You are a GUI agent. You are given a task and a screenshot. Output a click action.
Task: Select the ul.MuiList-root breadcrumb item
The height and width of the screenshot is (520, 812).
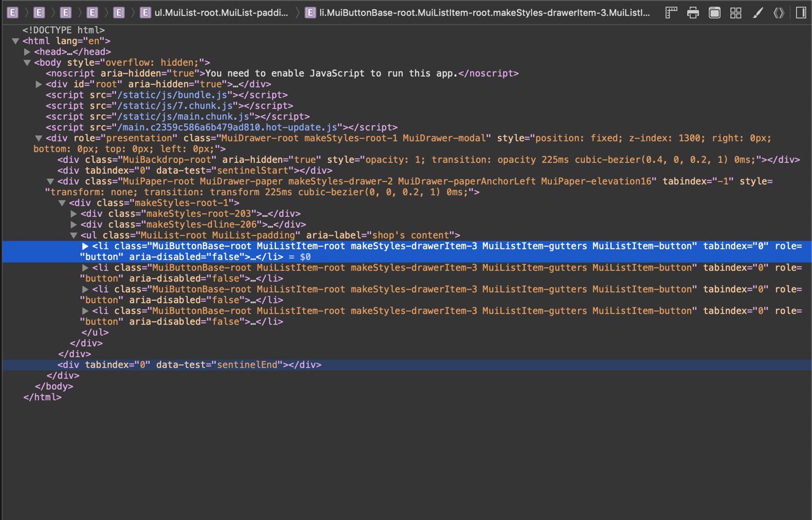[x=216, y=12]
